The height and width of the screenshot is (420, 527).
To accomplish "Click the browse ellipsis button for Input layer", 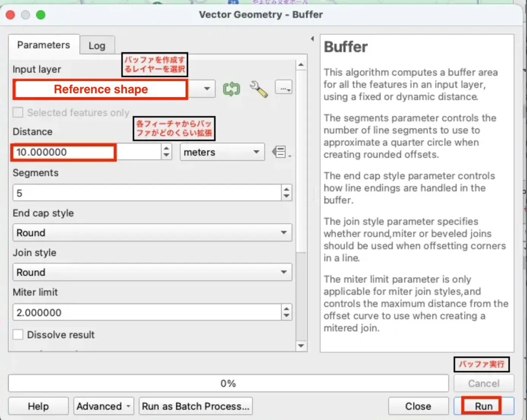I will click(x=284, y=87).
